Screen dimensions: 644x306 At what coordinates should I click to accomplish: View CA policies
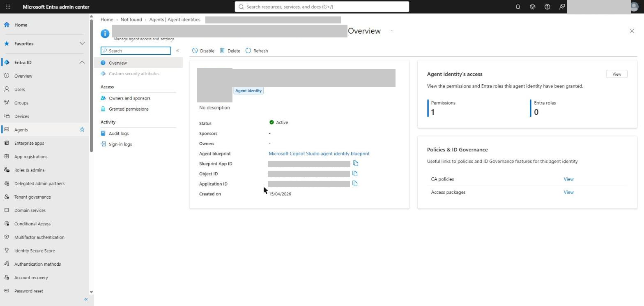(568, 179)
